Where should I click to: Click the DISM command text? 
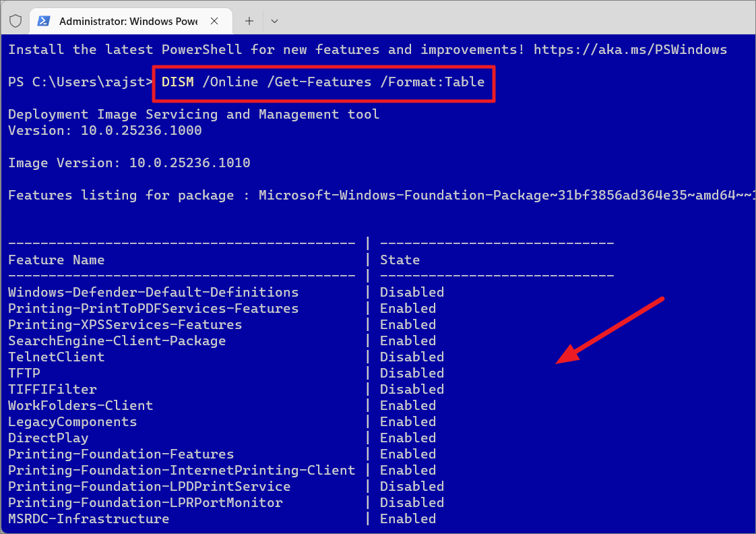tap(177, 82)
